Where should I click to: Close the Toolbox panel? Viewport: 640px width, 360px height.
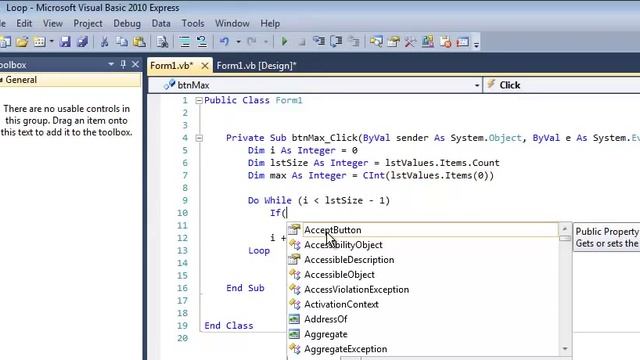coord(136,64)
